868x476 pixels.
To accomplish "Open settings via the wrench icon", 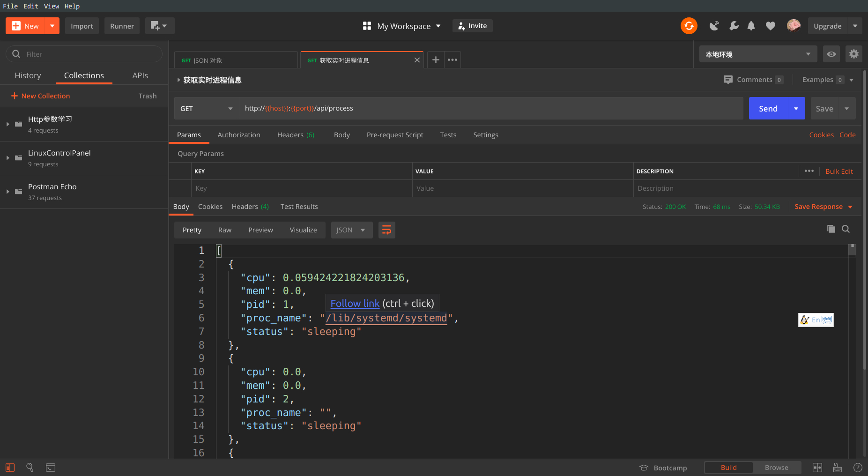I will coord(734,26).
